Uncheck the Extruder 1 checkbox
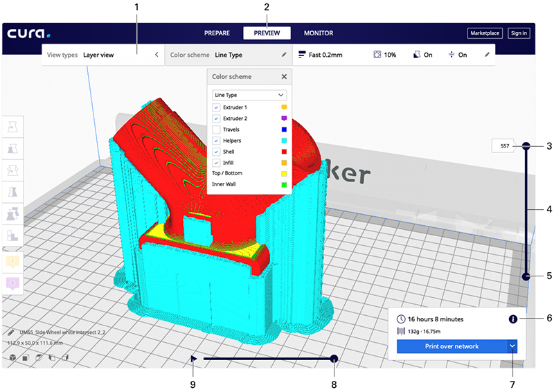Viewport: 554px width, 392px height. coord(217,108)
